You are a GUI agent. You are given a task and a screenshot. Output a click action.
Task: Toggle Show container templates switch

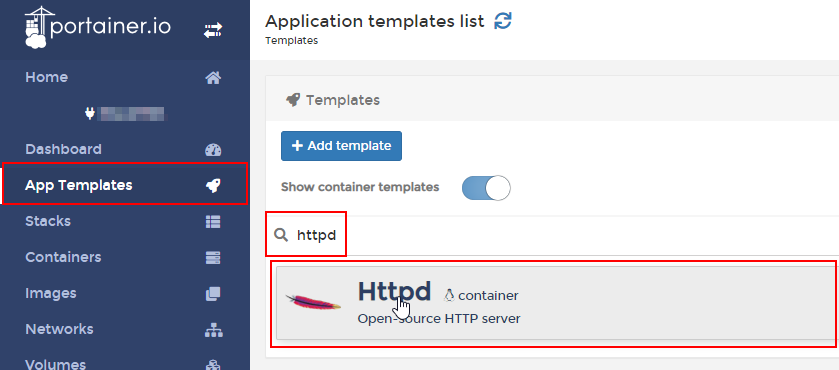click(486, 187)
